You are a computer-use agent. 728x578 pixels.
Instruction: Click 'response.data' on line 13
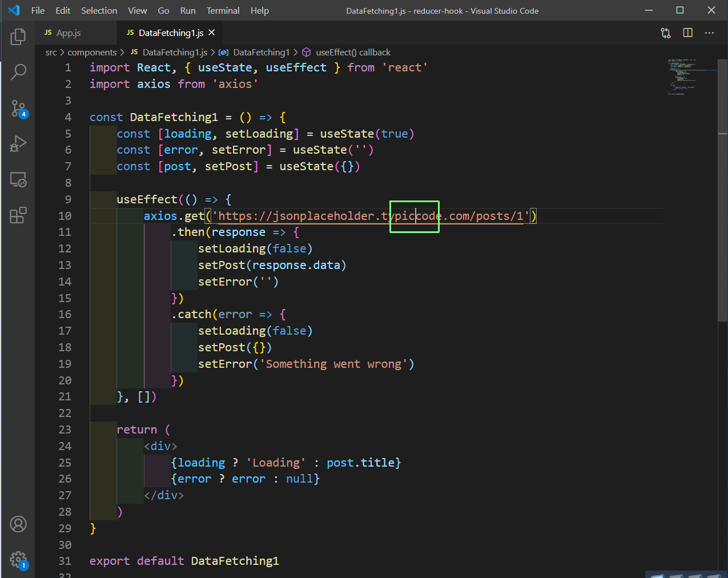(x=296, y=265)
